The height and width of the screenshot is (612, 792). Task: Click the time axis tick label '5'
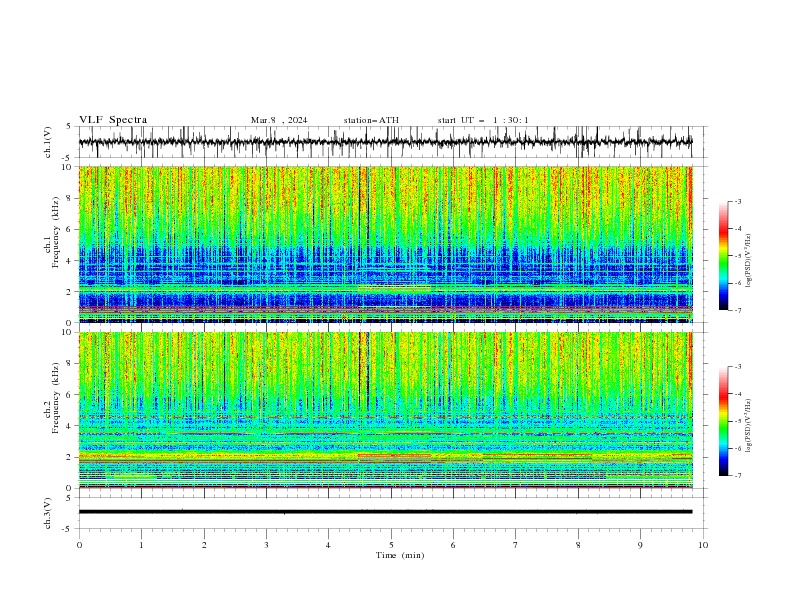[391, 545]
